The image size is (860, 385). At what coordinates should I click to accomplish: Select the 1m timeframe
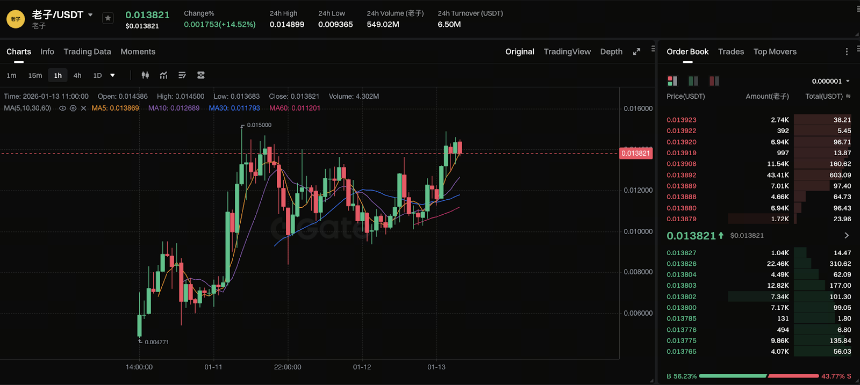pyautogui.click(x=12, y=75)
